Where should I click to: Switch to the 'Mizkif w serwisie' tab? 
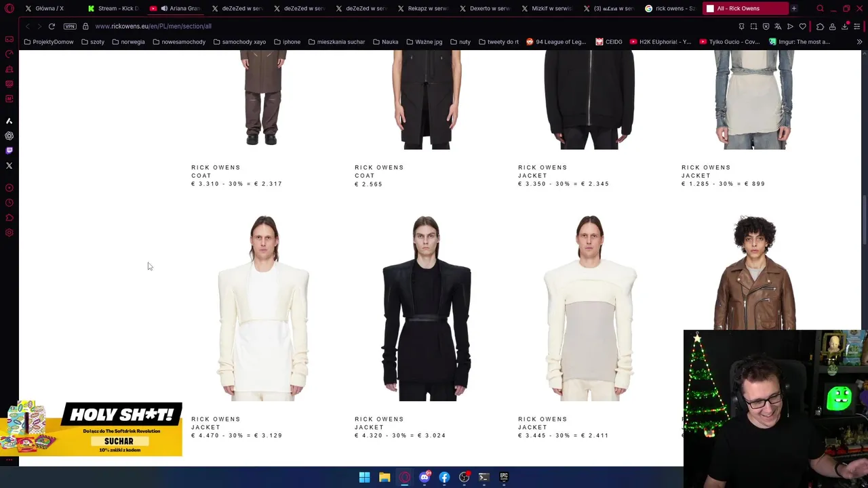[546, 8]
